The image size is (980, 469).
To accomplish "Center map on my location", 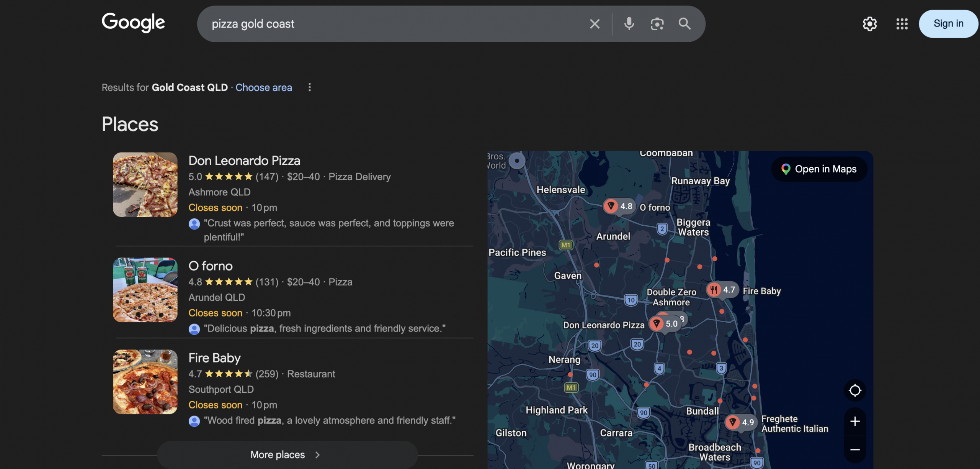I will [x=855, y=390].
